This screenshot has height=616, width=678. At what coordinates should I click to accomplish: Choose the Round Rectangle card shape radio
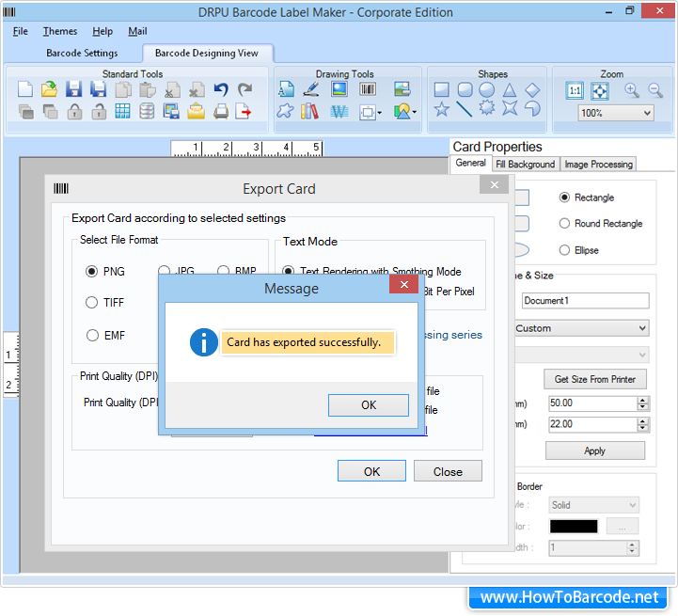pos(564,223)
